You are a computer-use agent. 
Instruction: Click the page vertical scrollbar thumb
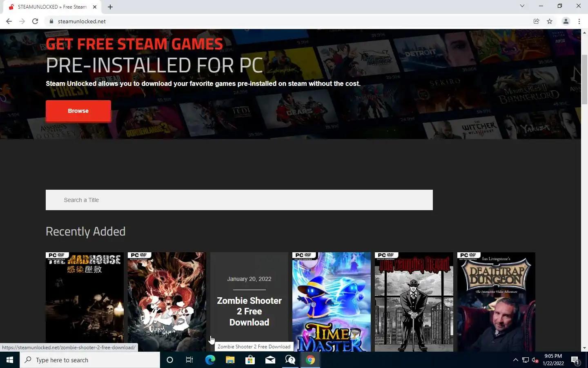(584, 80)
